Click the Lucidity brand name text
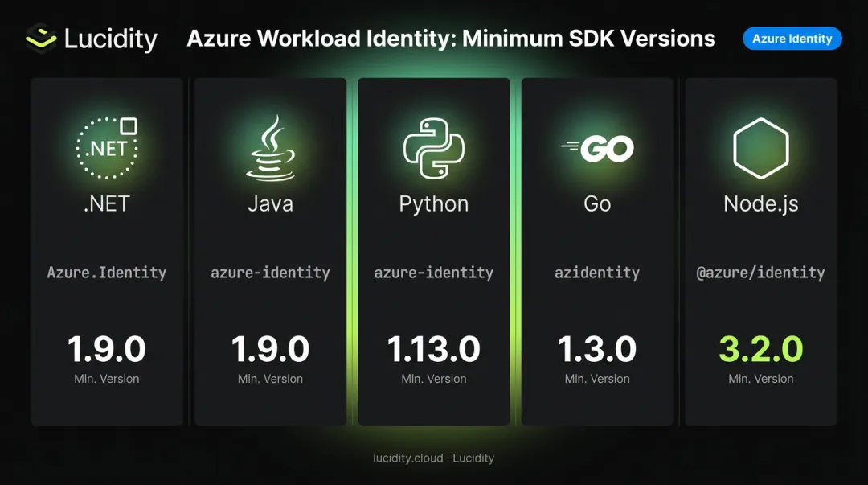The width and height of the screenshot is (868, 485). (x=111, y=39)
